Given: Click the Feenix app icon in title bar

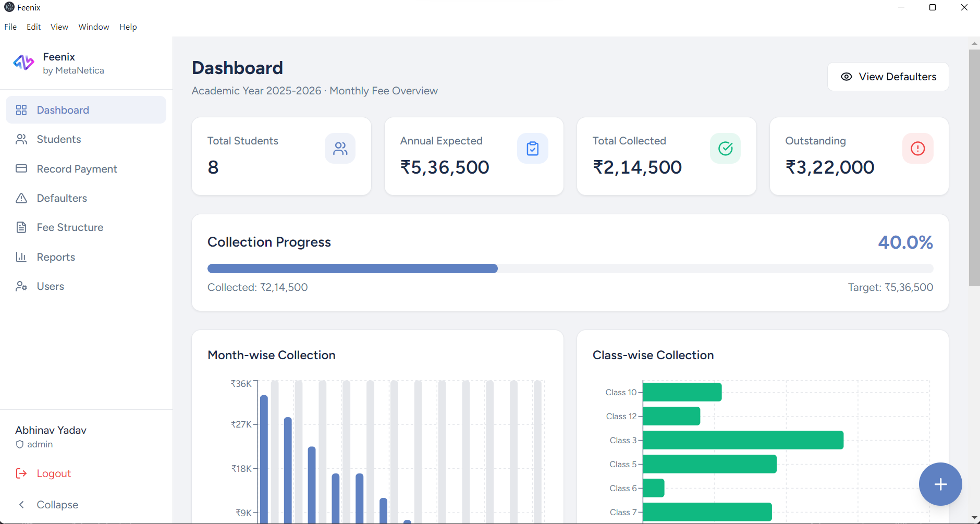Looking at the screenshot, I should click(x=9, y=7).
